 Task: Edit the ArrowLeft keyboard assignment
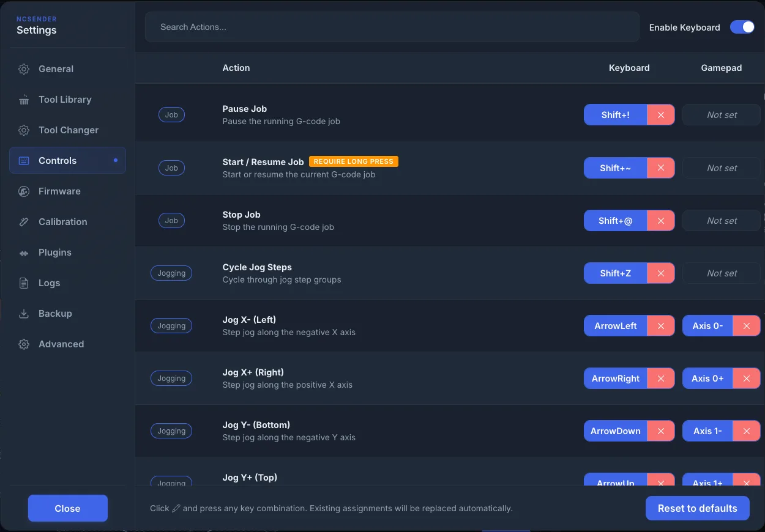(x=615, y=326)
